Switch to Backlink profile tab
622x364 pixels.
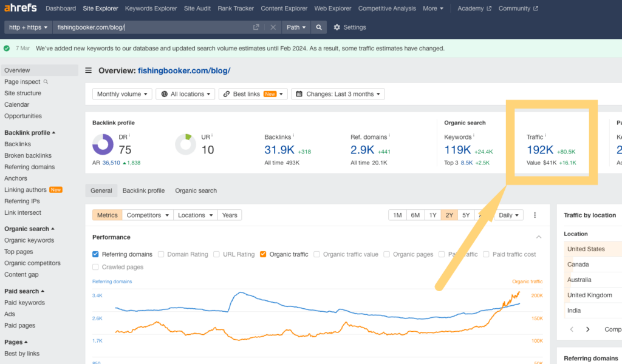pos(143,190)
